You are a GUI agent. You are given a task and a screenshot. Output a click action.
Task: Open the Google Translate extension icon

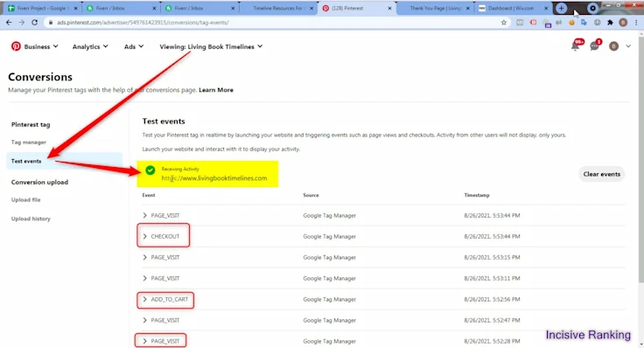point(584,23)
